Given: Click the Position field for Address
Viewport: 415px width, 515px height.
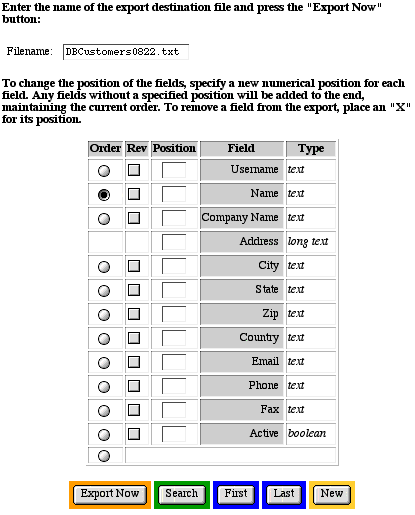Looking at the screenshot, I should (174, 242).
